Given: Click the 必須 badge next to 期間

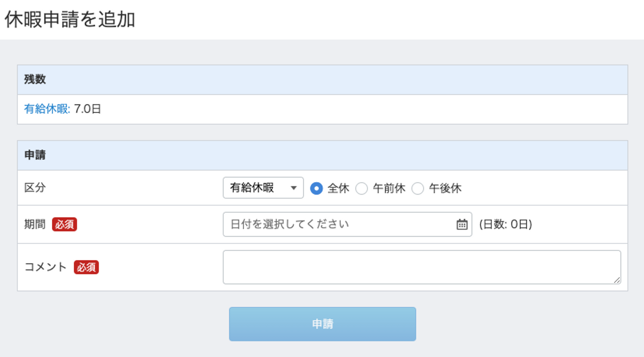Looking at the screenshot, I should (x=64, y=225).
